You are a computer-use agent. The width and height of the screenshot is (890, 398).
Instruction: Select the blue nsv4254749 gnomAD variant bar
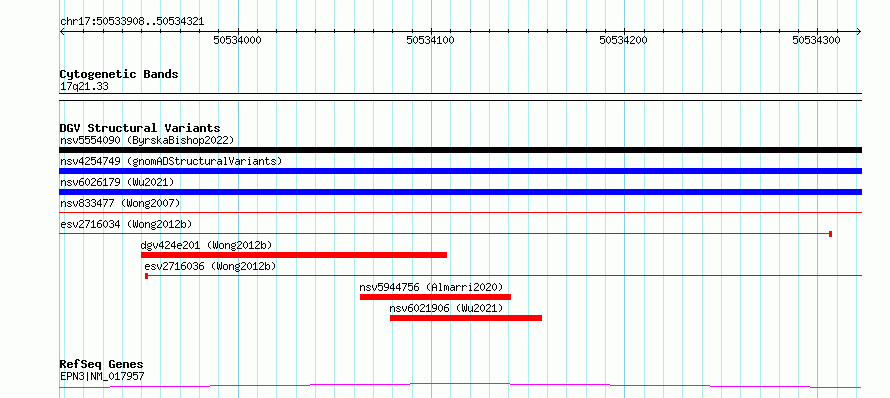[x=460, y=171]
